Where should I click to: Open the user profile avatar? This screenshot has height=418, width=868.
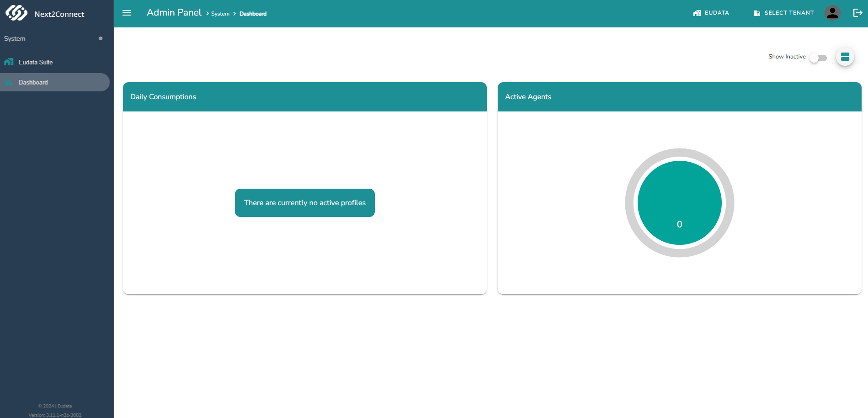[832, 13]
